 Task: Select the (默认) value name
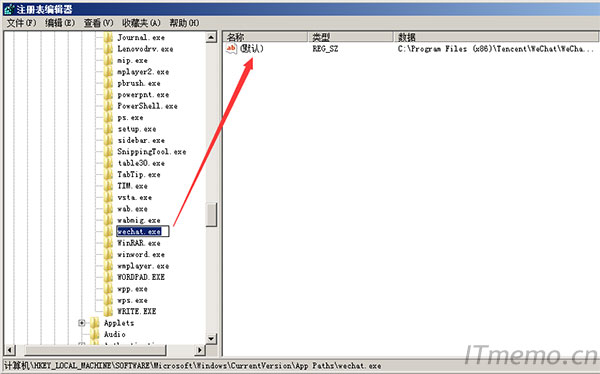tap(252, 49)
